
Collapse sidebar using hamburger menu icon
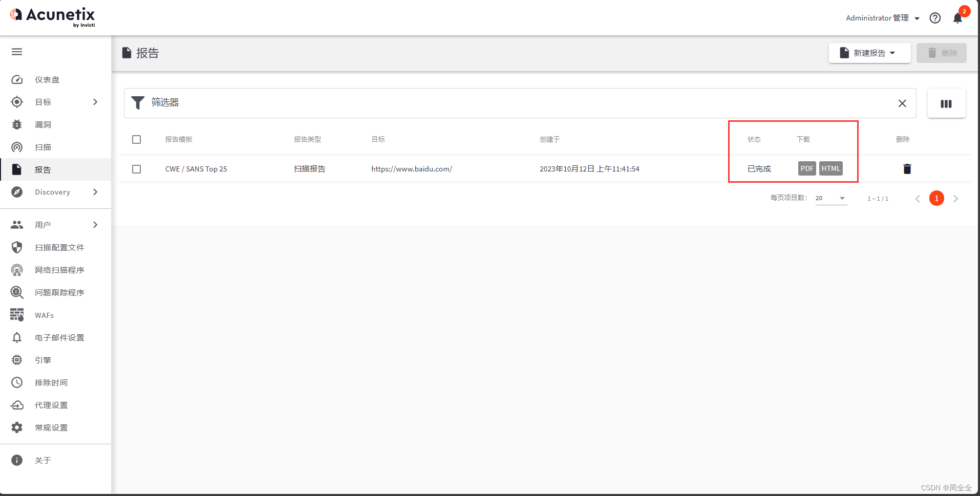click(17, 52)
